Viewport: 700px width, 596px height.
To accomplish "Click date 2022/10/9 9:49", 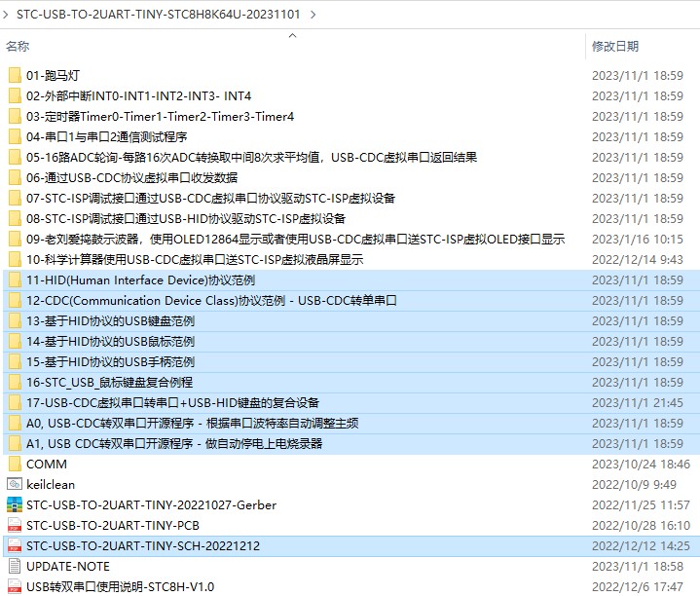I will pos(634,484).
